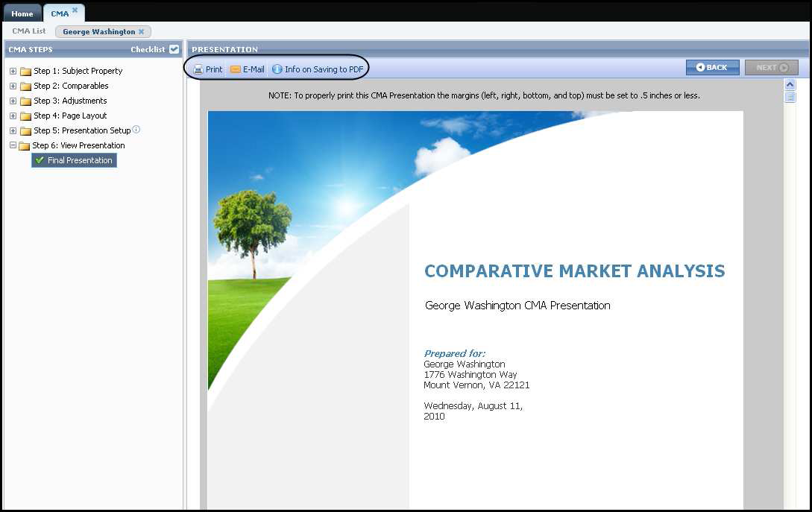
Task: Click the BACK button
Action: point(713,67)
